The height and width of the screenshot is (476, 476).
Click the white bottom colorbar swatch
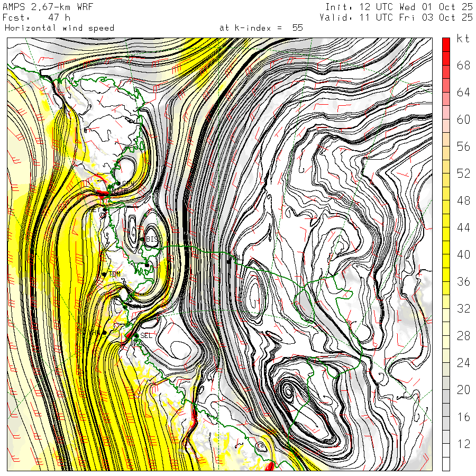pyautogui.click(x=446, y=464)
